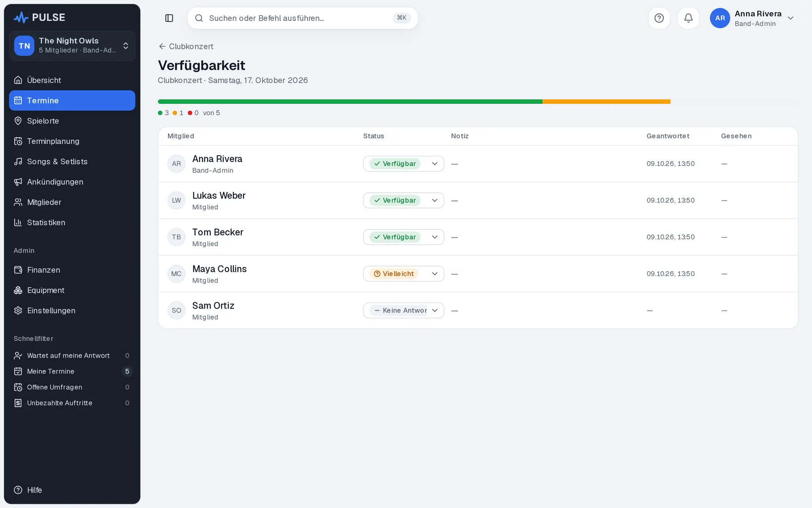Click the Equipment boxes icon

point(18,290)
